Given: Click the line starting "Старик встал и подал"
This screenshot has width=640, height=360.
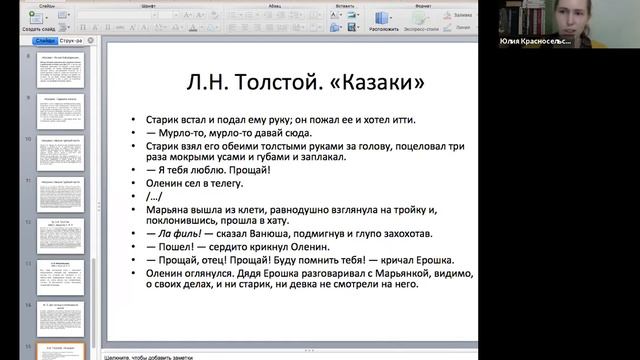Looking at the screenshot, I should pyautogui.click(x=281, y=120).
